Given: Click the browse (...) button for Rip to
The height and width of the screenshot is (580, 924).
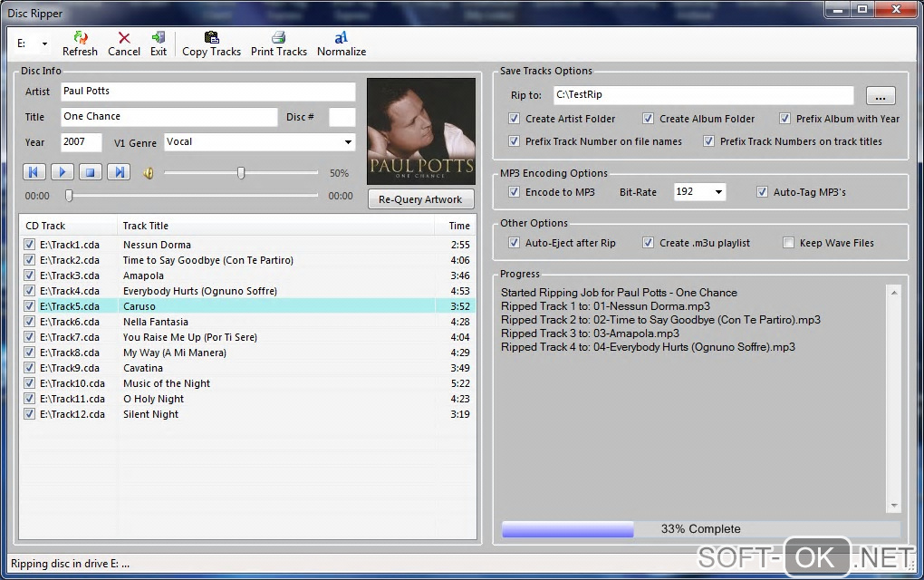Looking at the screenshot, I should 881,95.
